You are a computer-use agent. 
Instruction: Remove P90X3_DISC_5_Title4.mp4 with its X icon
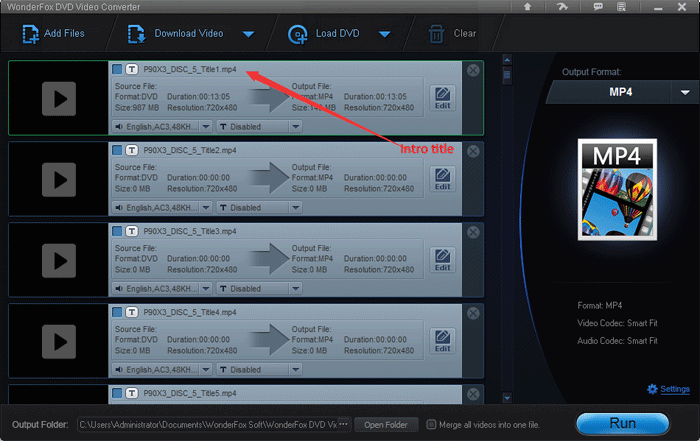tap(473, 313)
